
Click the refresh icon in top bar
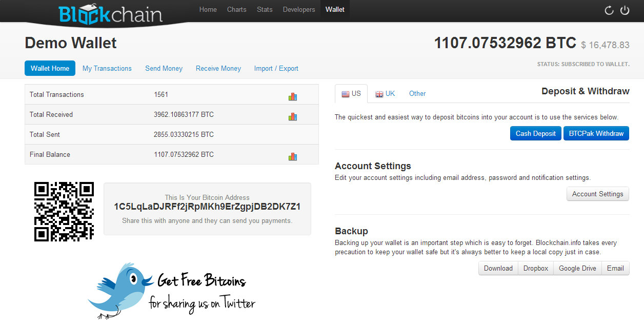(x=609, y=10)
